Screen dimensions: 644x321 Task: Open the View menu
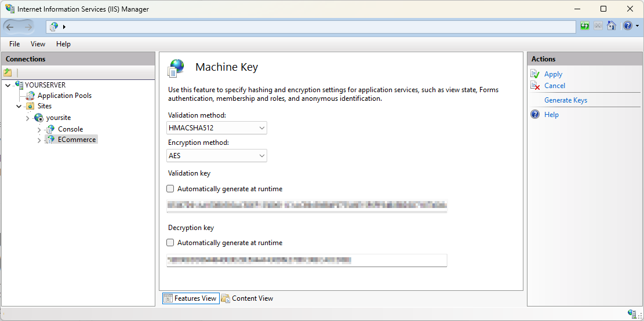coord(38,44)
